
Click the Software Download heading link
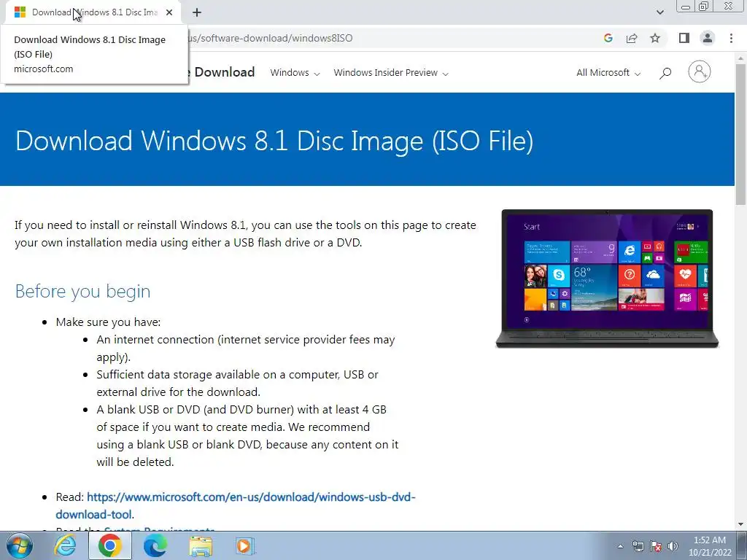coord(222,72)
